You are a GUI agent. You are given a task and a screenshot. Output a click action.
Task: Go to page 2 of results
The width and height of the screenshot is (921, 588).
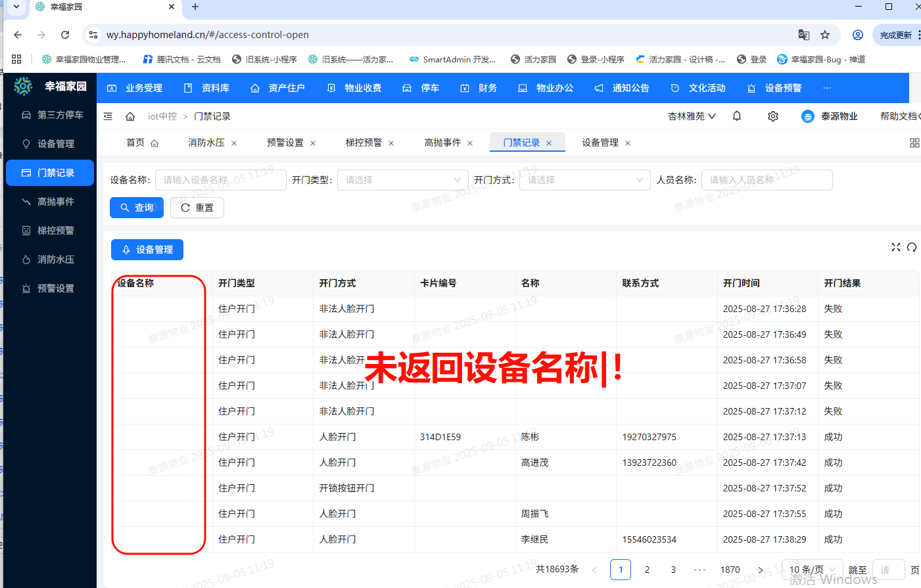tap(647, 570)
